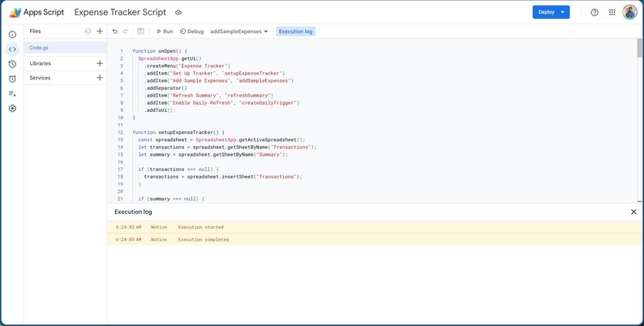Click the line number 21 gutter
Screen dimensions: 644x326
(x=120, y=199)
